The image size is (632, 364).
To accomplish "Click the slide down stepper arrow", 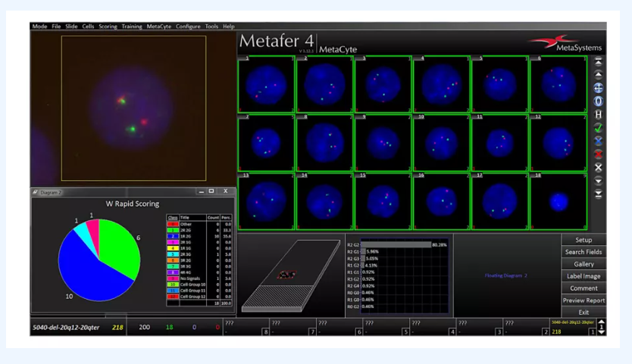I will point(601,332).
